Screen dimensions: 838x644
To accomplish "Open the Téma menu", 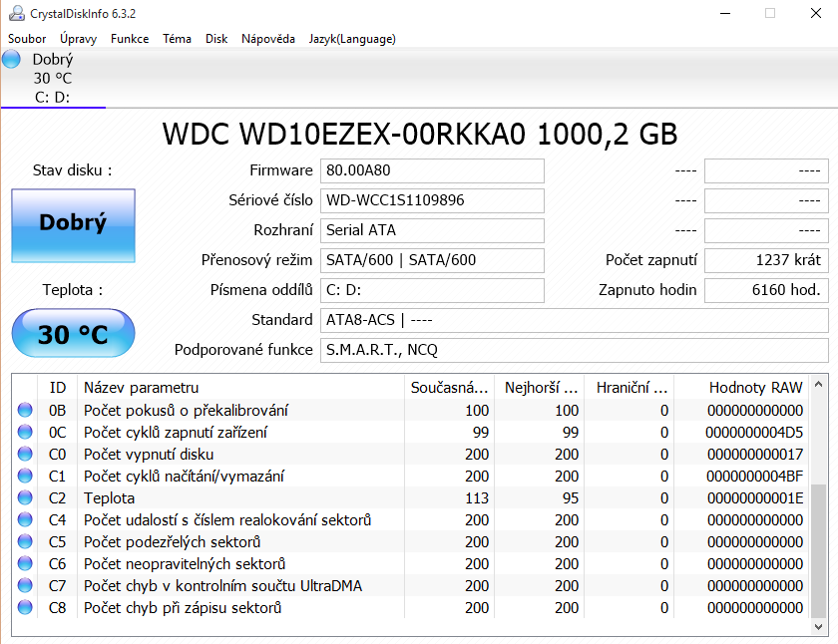I will click(177, 39).
